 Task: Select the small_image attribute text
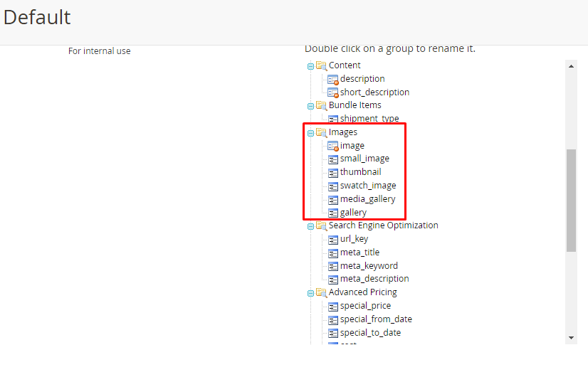[x=364, y=159]
